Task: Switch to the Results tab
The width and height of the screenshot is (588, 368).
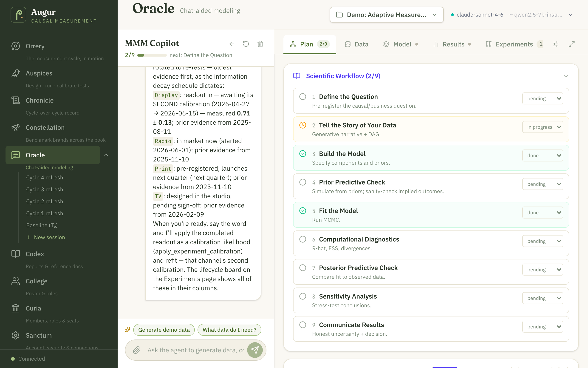Action: click(x=452, y=44)
